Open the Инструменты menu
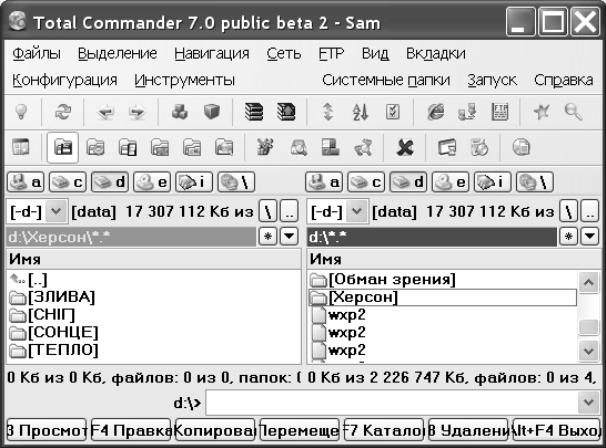Image resolution: width=606 pixels, height=448 pixels. click(184, 80)
